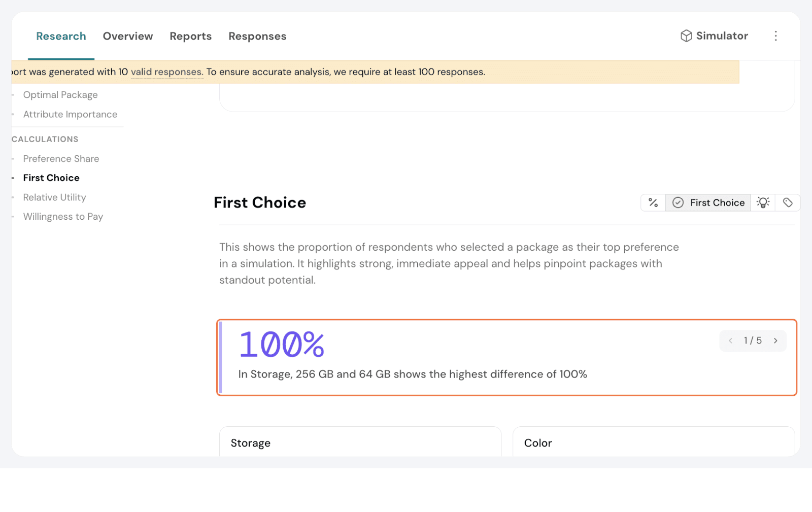
Task: Click the price tag icon
Action: pos(788,202)
